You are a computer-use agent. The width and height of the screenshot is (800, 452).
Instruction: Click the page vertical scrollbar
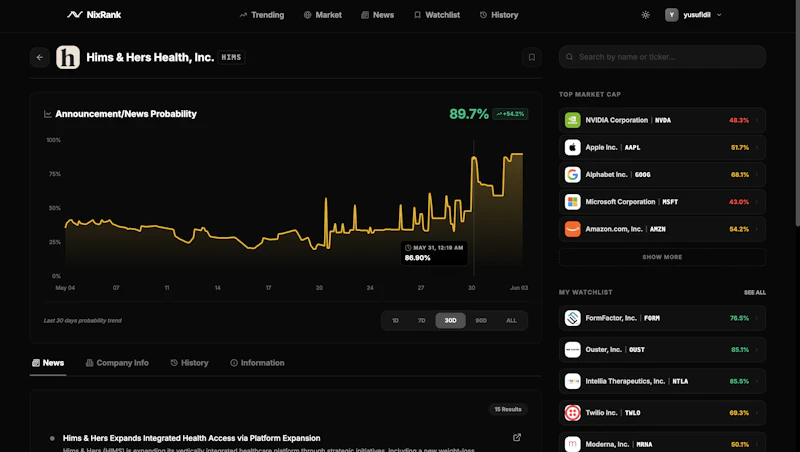coord(797,113)
